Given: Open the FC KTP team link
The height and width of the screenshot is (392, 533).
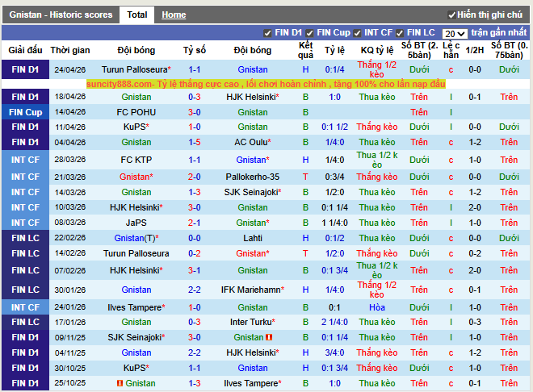Looking at the screenshot, I should 136,160.
